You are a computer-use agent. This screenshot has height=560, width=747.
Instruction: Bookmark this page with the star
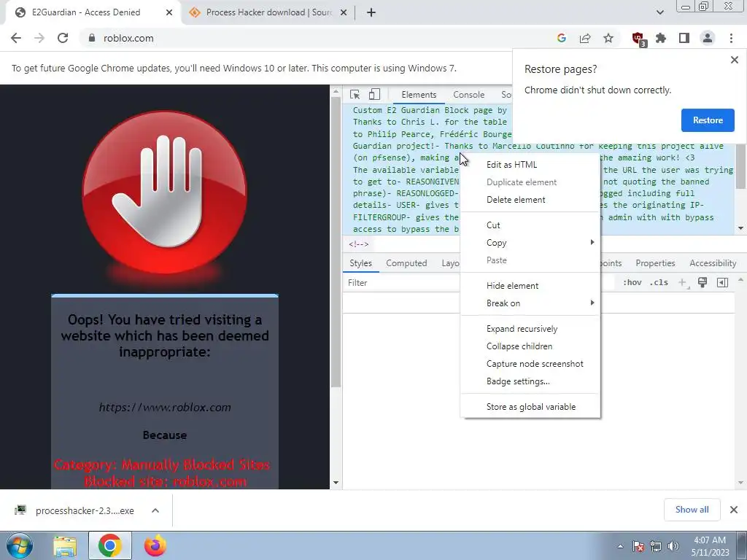point(608,38)
